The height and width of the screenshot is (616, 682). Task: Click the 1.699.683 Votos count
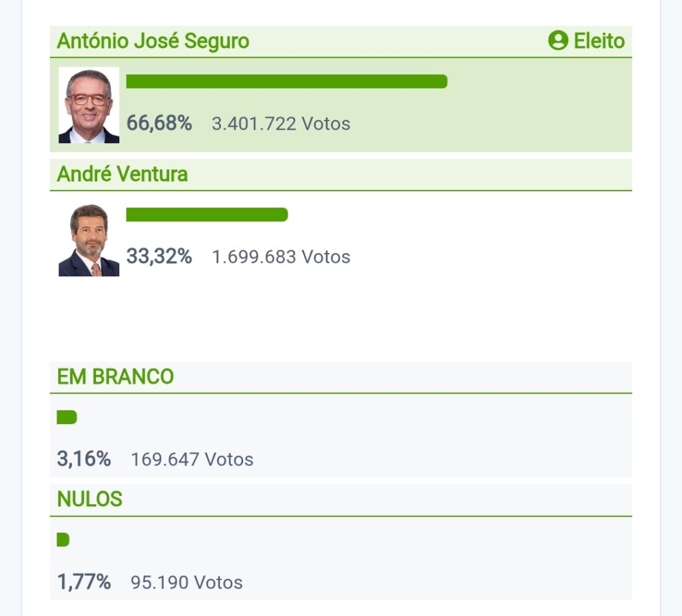click(x=281, y=257)
